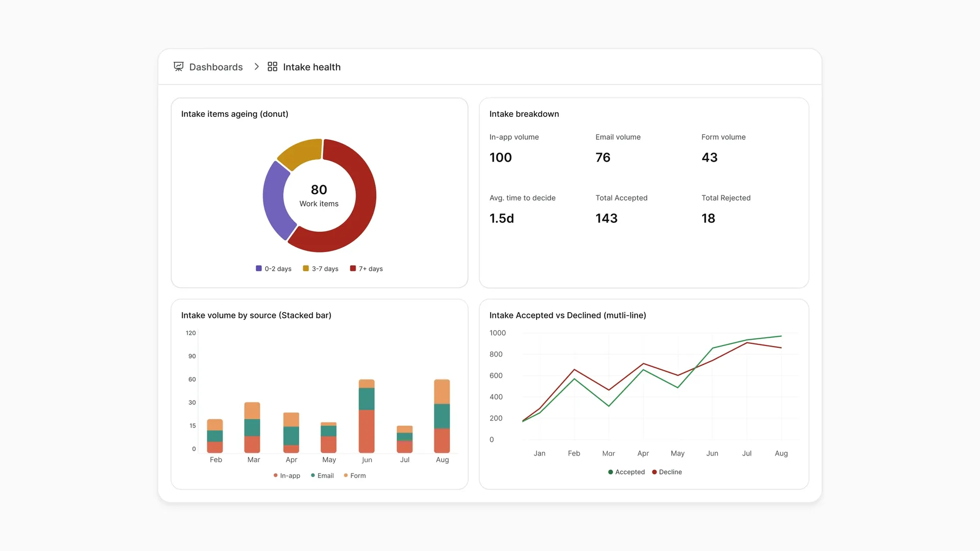Click the Mar label on bar chart axis
The height and width of the screenshot is (551, 980).
[x=254, y=460]
